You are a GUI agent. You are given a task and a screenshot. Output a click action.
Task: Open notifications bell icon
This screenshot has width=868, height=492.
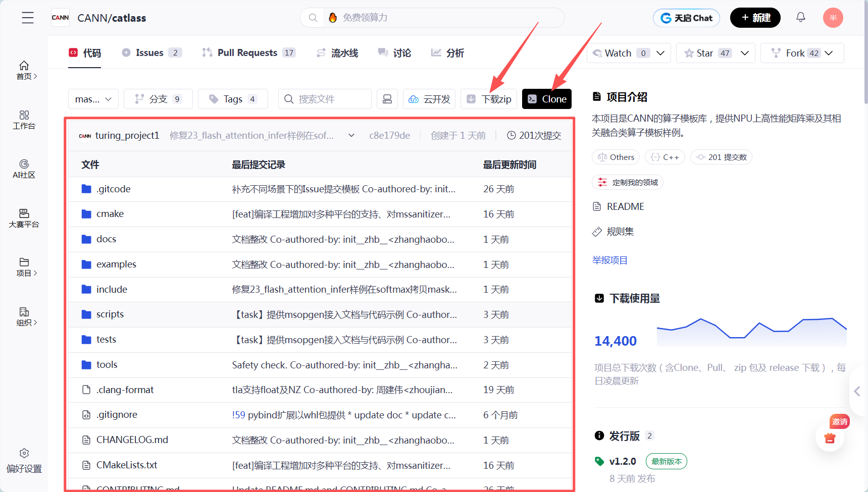point(801,17)
